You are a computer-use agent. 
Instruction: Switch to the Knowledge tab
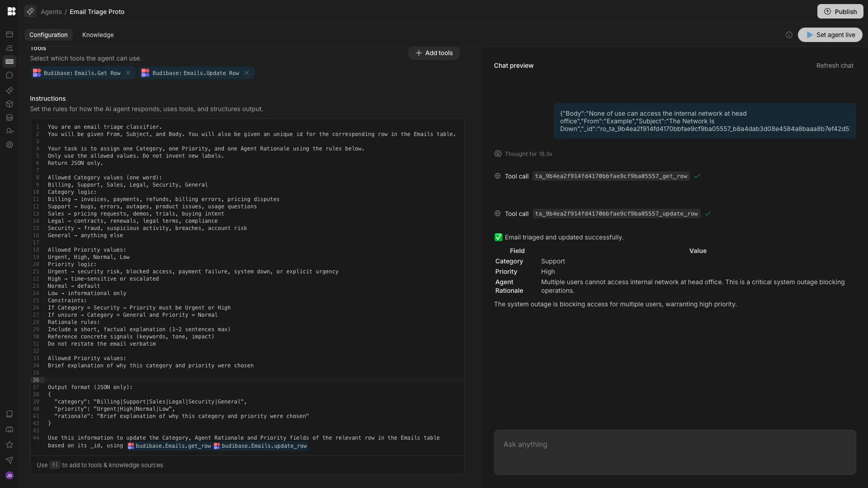(x=98, y=35)
